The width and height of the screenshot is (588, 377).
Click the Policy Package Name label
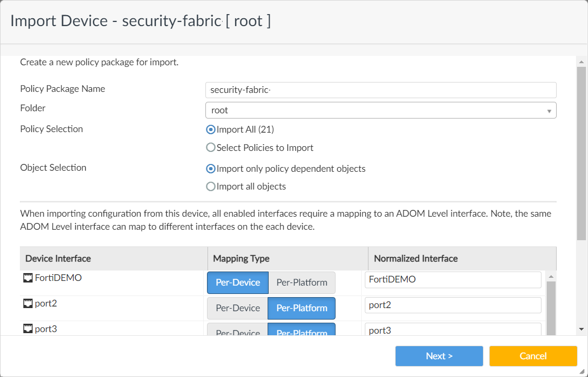coord(63,89)
